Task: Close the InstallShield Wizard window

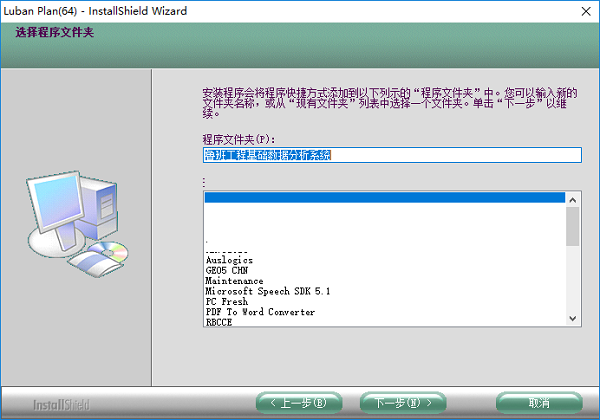Action: click(586, 11)
